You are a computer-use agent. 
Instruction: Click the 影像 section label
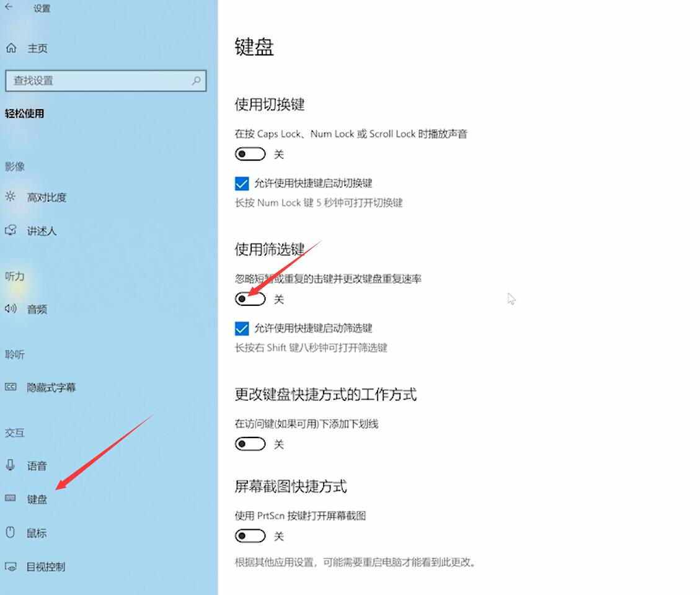(15, 167)
